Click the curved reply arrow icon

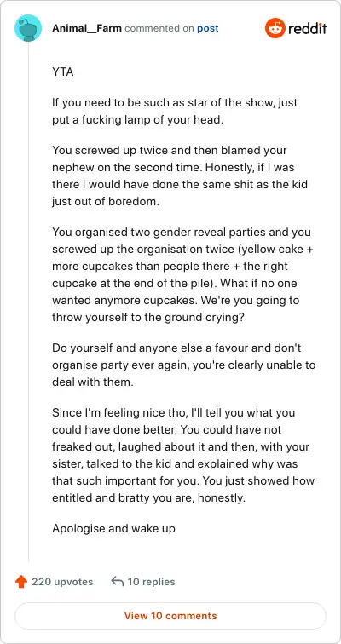pos(118,582)
